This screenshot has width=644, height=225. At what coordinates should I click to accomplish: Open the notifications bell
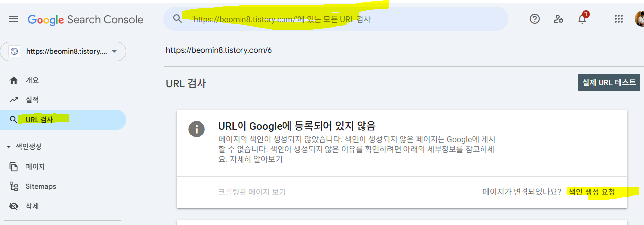tap(583, 19)
